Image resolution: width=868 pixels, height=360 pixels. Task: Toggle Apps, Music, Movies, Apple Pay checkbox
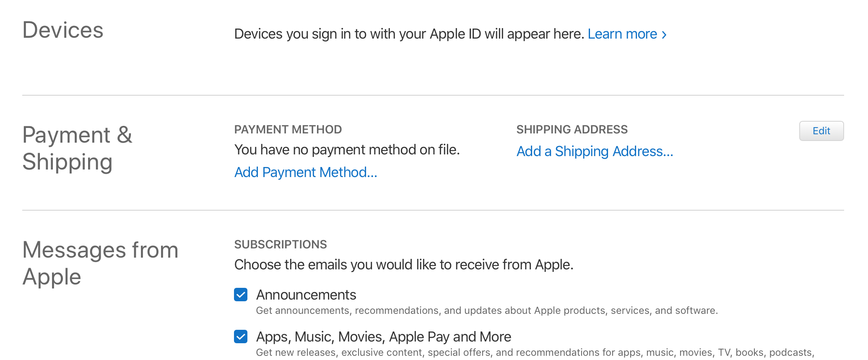point(241,337)
